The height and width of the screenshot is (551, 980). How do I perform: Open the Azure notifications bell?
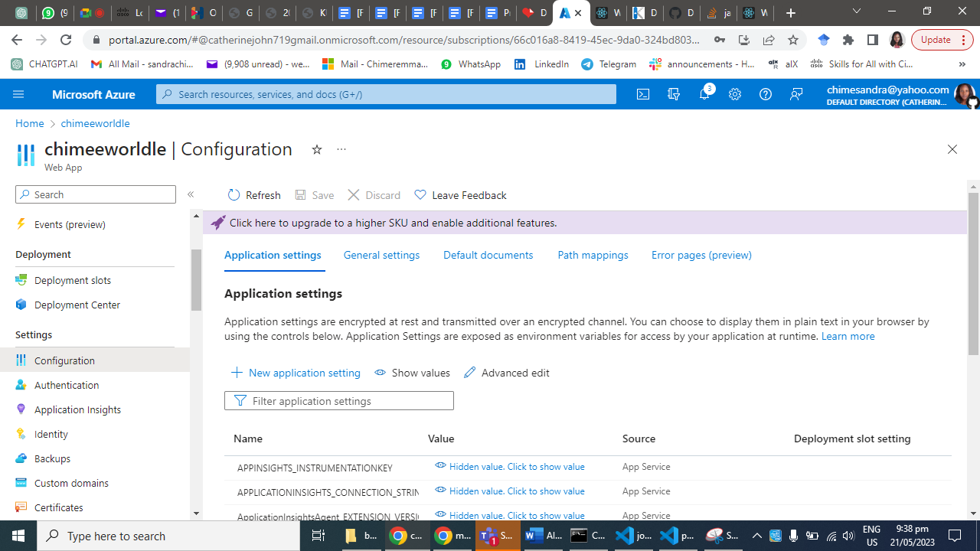click(x=704, y=94)
